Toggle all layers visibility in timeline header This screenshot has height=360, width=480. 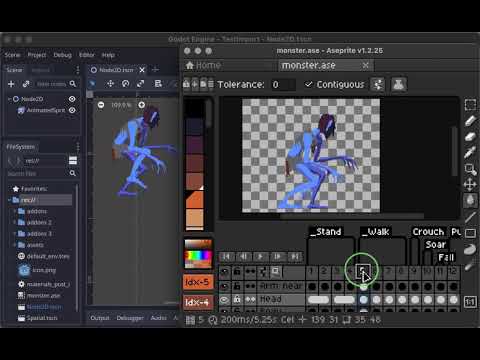224,272
